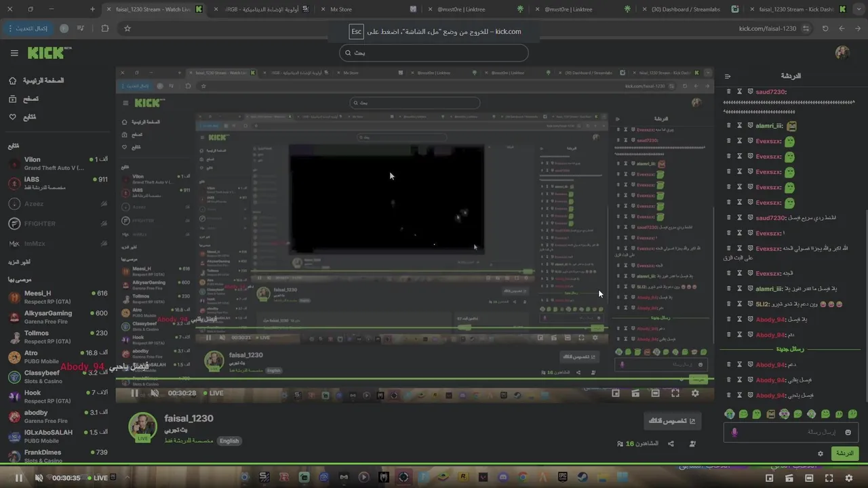Open the iABS channel in the sidebar
This screenshot has height=488, width=868.
[x=56, y=184]
